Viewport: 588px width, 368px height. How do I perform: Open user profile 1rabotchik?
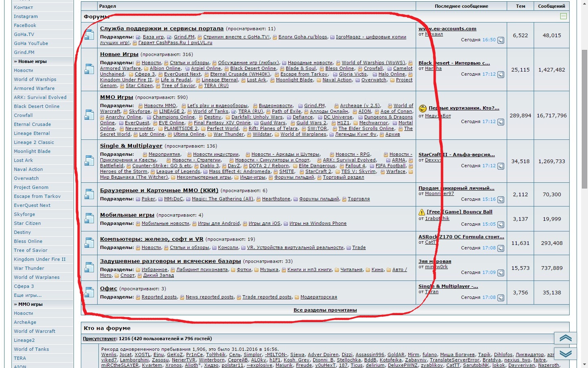437,219
